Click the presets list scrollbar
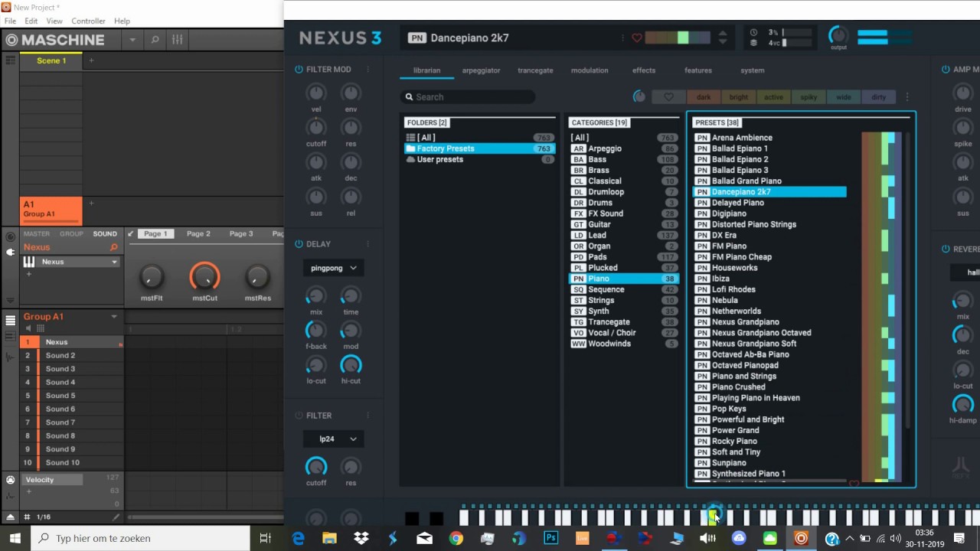 pyautogui.click(x=908, y=279)
